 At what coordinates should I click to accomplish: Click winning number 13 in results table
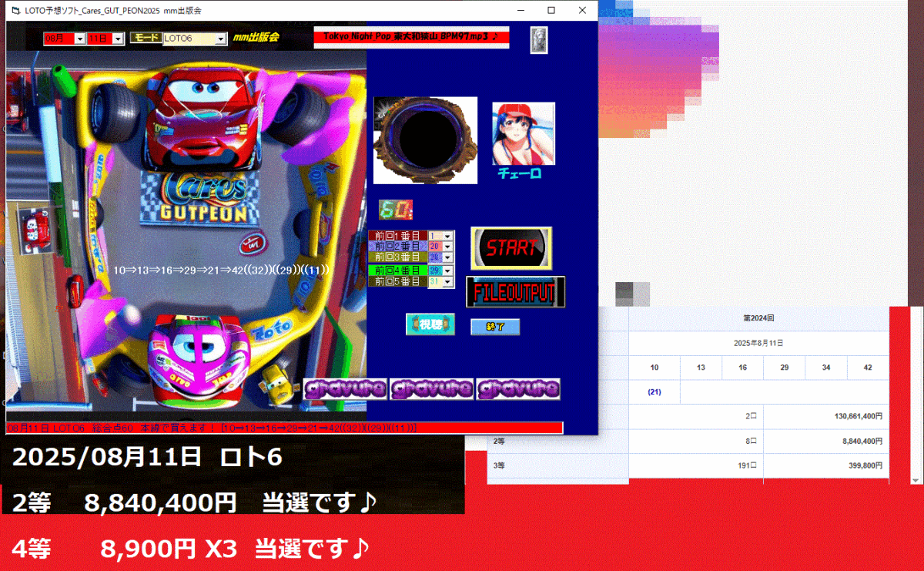[x=701, y=368]
